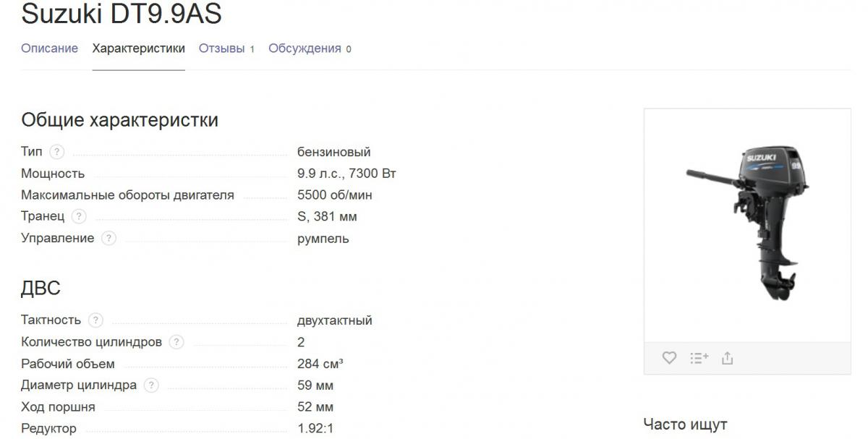This screenshot has width=868, height=439.
Task: Click the ДВС section heading
Action: (x=41, y=289)
